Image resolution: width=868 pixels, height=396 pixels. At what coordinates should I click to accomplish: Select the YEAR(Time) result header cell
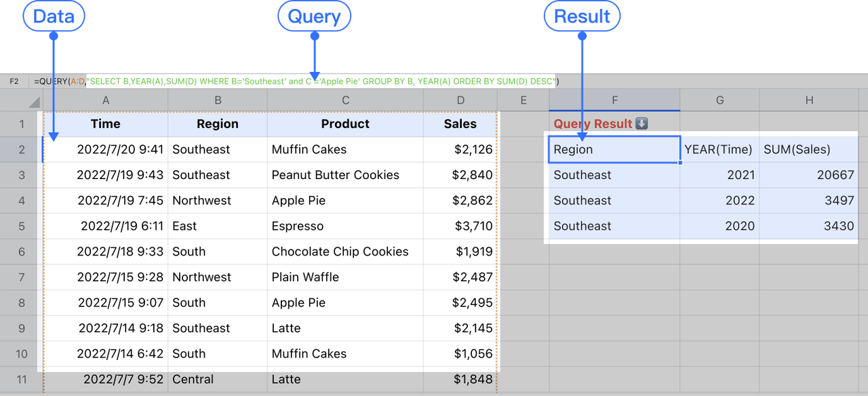[x=719, y=150]
